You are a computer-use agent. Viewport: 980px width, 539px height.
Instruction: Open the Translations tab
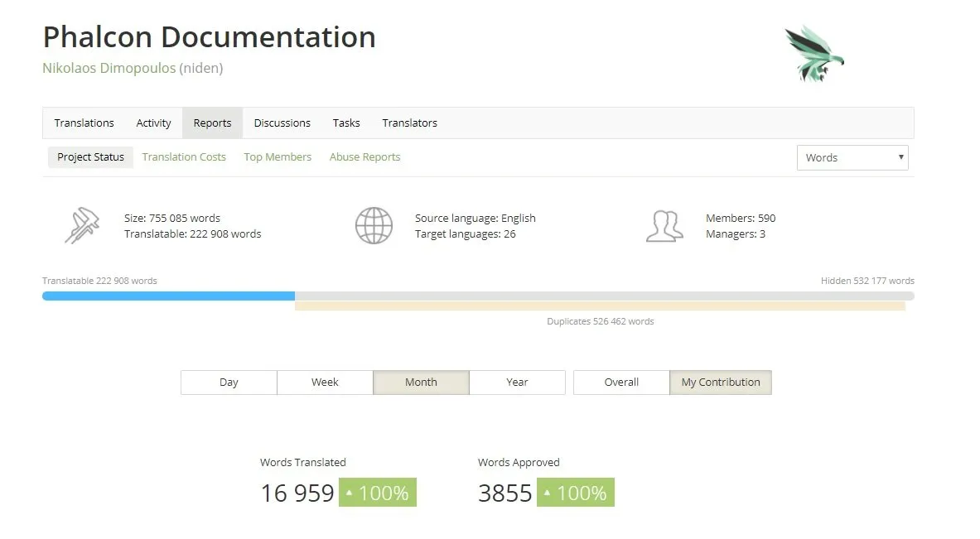(84, 123)
